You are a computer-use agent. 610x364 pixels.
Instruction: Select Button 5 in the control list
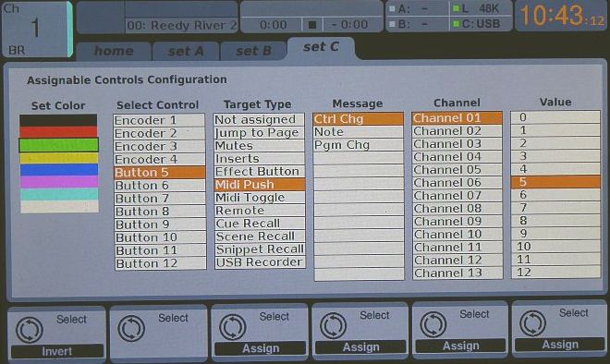point(160,173)
